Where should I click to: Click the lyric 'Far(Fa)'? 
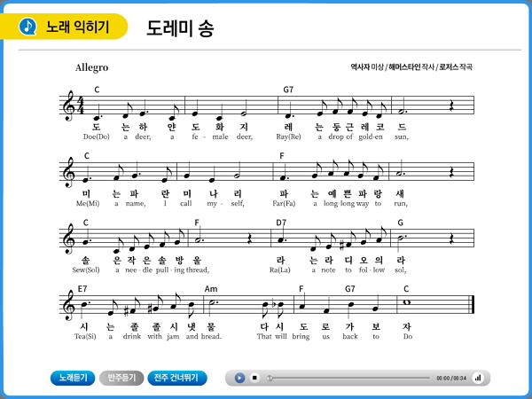point(284,203)
